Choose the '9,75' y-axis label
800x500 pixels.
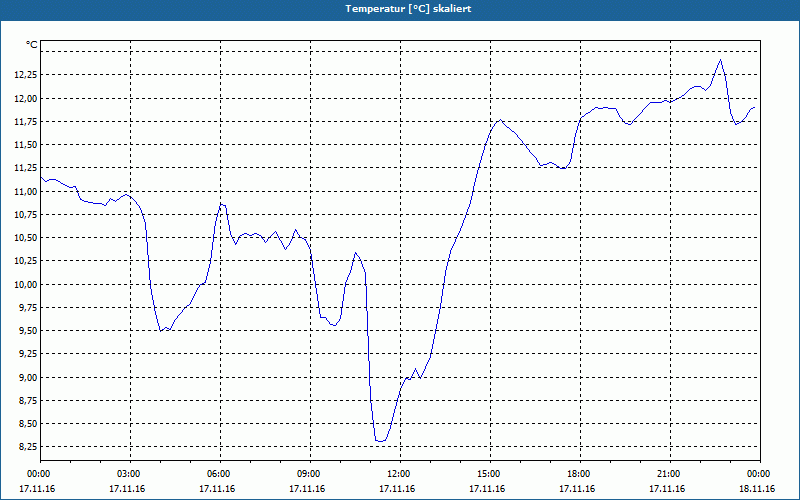tap(28, 308)
